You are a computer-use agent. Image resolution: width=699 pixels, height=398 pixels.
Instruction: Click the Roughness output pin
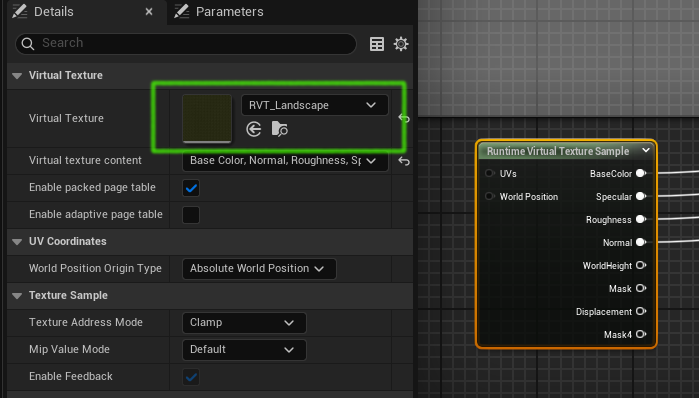coord(641,219)
